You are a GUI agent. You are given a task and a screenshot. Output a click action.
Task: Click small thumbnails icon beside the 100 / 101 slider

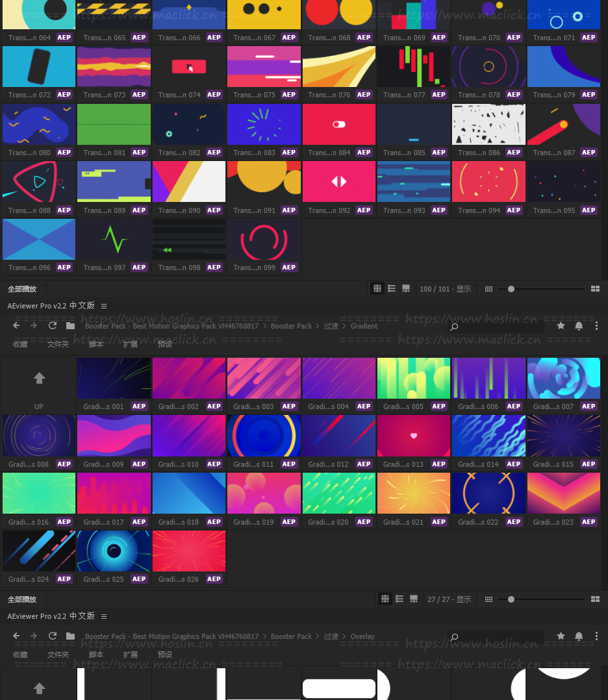point(488,289)
